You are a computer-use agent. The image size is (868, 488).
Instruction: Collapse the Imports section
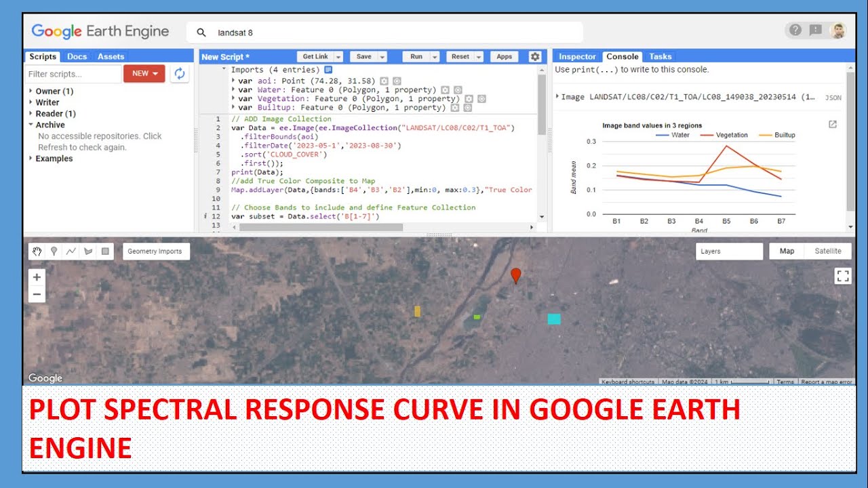coord(224,69)
